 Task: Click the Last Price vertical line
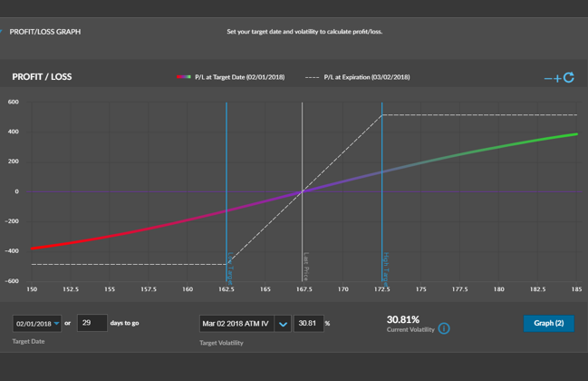303,227
